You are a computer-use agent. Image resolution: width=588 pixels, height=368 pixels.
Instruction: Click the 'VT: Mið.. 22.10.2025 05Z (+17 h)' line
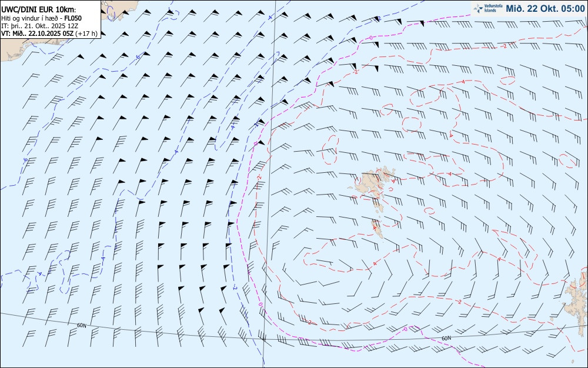click(49, 34)
